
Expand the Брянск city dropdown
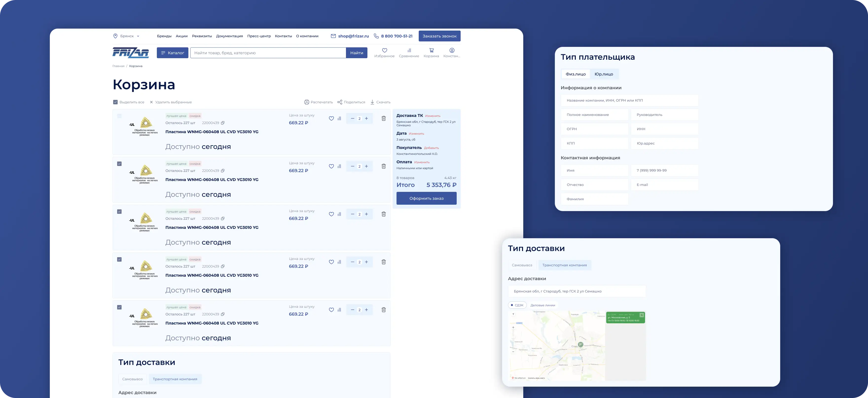127,36
